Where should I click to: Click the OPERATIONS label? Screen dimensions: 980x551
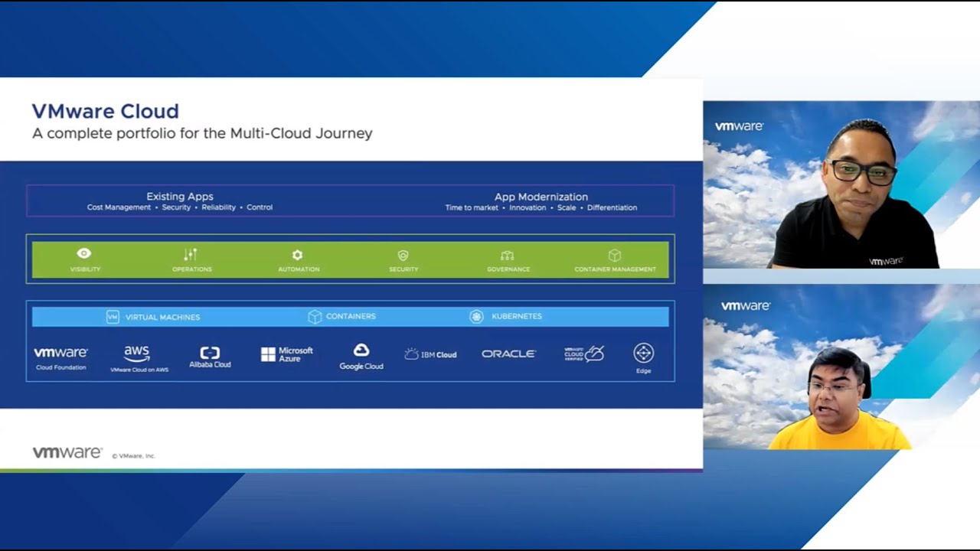[x=192, y=269]
